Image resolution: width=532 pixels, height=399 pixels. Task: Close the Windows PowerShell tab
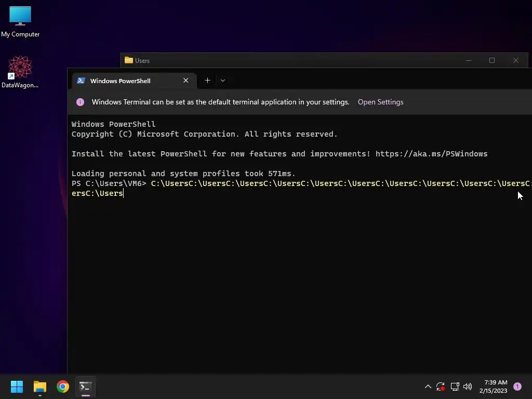(x=185, y=81)
